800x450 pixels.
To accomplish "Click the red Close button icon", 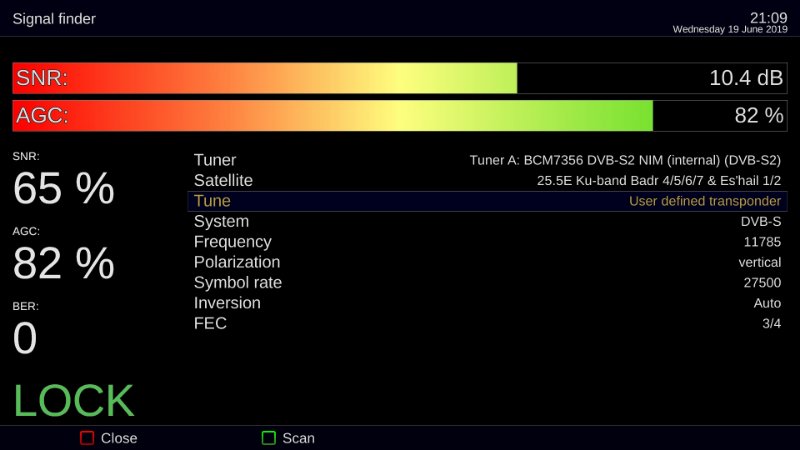I will tap(87, 438).
